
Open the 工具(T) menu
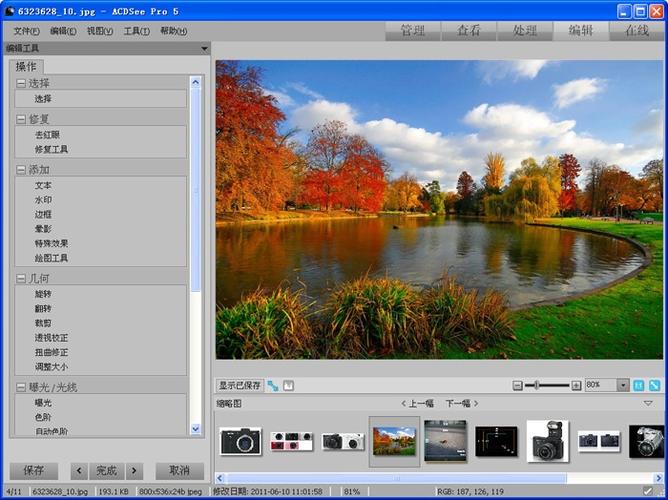[x=136, y=31]
